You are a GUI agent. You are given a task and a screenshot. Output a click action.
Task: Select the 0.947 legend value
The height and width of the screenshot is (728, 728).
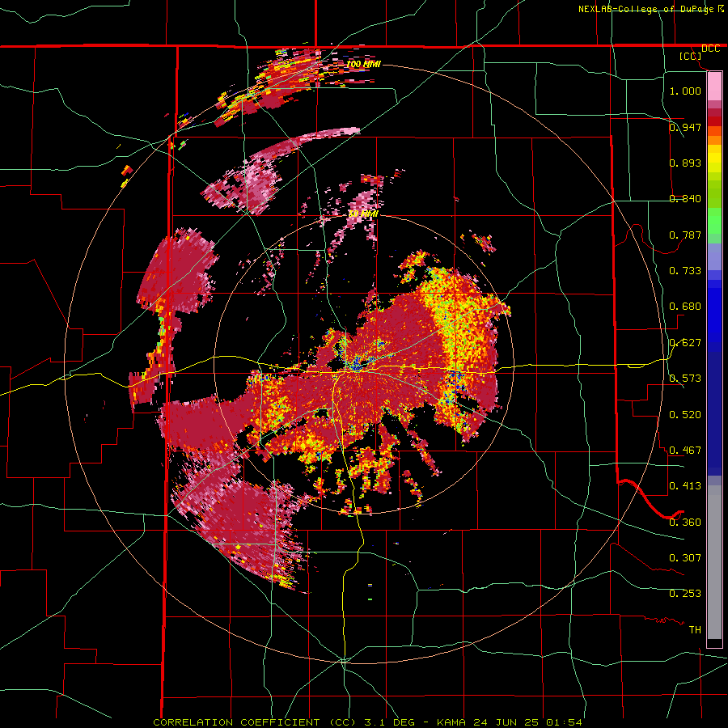(x=685, y=127)
